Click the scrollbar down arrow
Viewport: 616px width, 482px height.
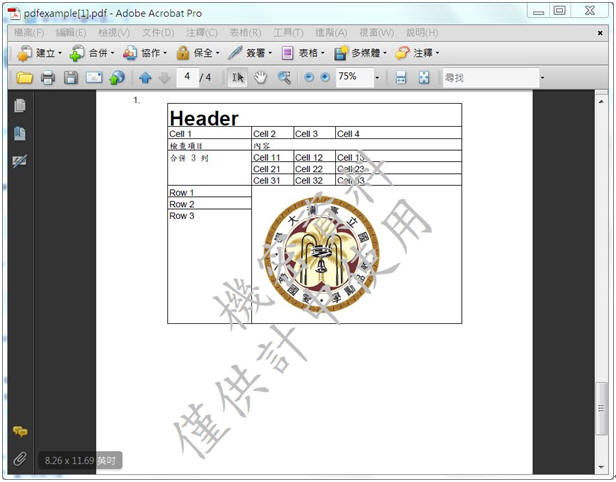pyautogui.click(x=601, y=467)
